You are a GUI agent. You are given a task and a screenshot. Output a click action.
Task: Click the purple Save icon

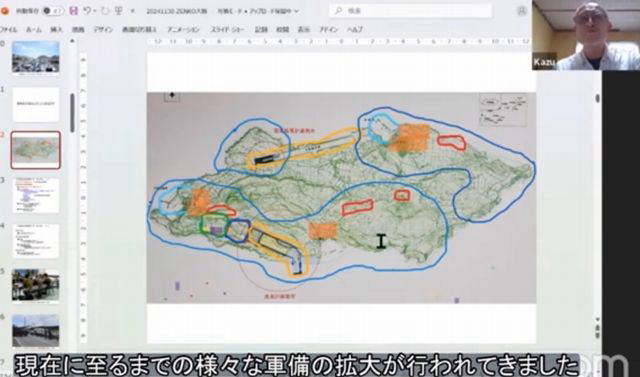73,11
